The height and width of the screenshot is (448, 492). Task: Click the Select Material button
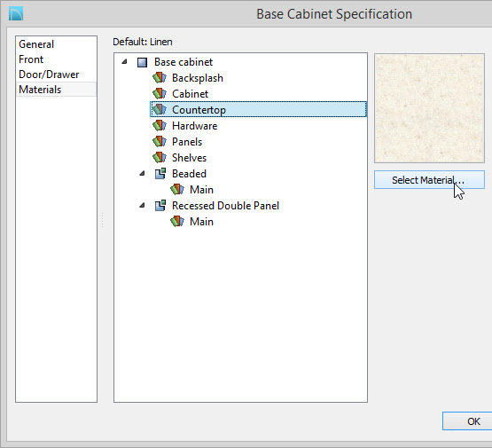point(429,180)
